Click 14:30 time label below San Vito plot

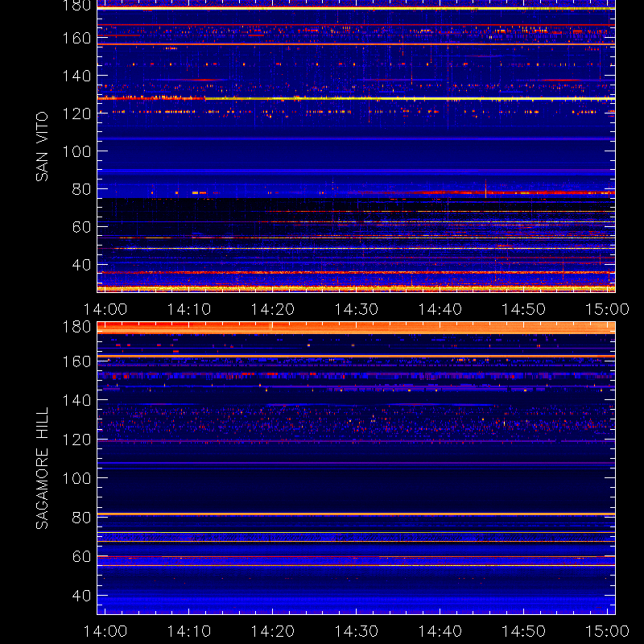[356, 309]
